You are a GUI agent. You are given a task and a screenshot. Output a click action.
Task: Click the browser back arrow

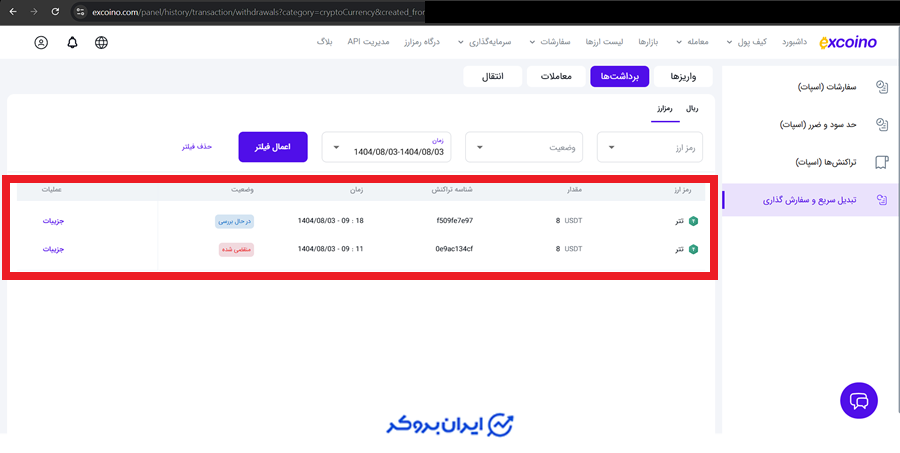[13, 11]
